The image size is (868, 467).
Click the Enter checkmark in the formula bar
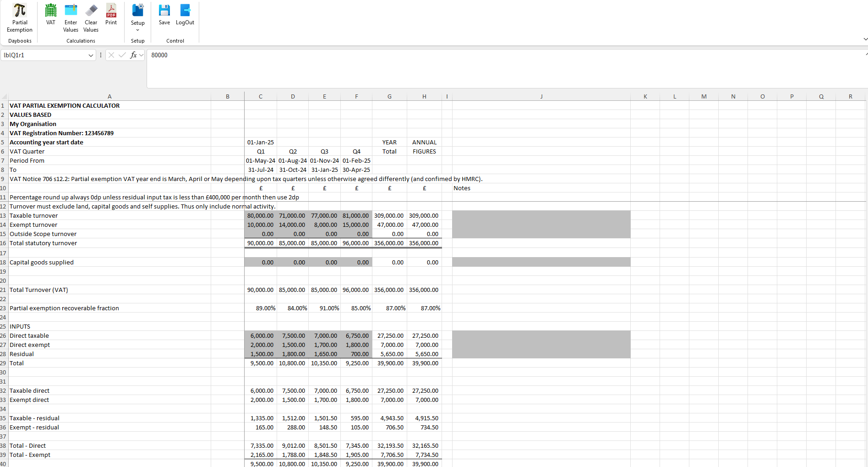[x=122, y=55]
